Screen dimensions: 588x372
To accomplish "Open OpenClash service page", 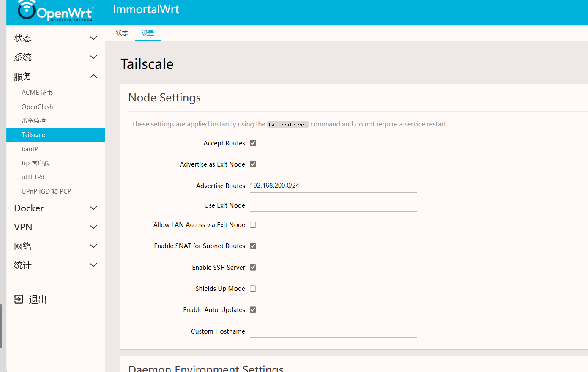I will tap(37, 107).
